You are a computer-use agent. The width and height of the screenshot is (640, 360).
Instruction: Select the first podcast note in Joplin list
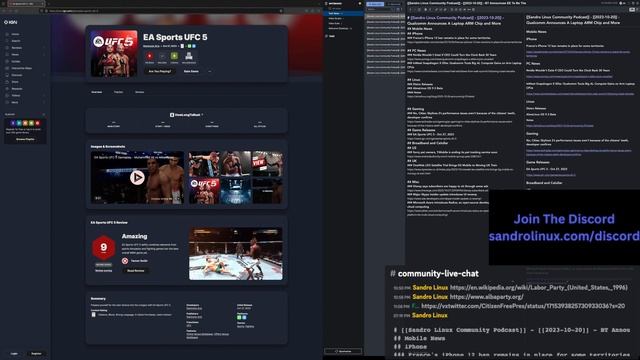385,17
